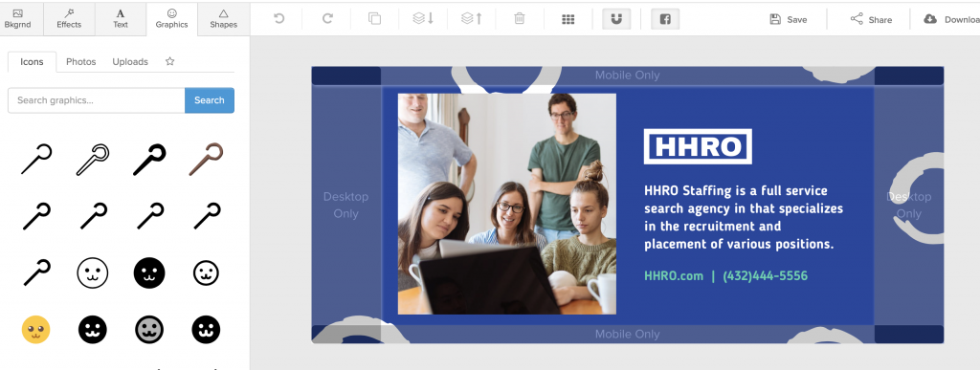Click the redo arrow icon

(327, 19)
